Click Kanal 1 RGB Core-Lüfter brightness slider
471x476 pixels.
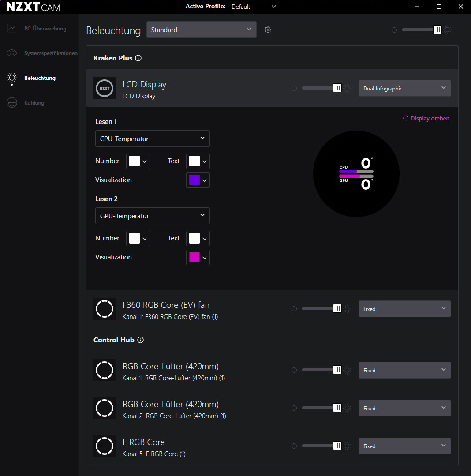pyautogui.click(x=321, y=370)
